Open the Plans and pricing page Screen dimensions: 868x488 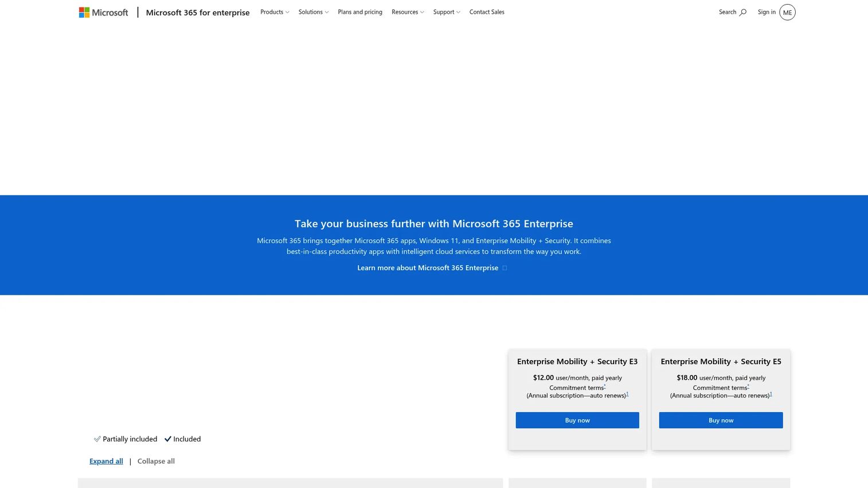click(x=360, y=12)
